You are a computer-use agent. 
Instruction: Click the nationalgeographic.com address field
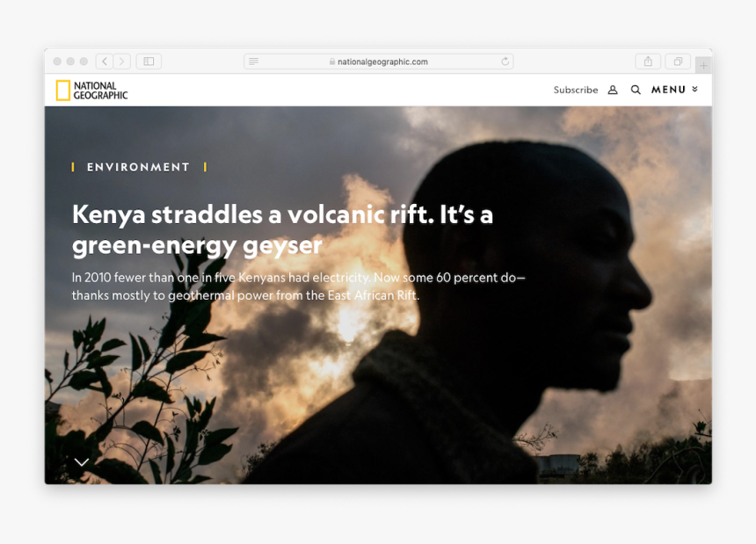(x=379, y=62)
